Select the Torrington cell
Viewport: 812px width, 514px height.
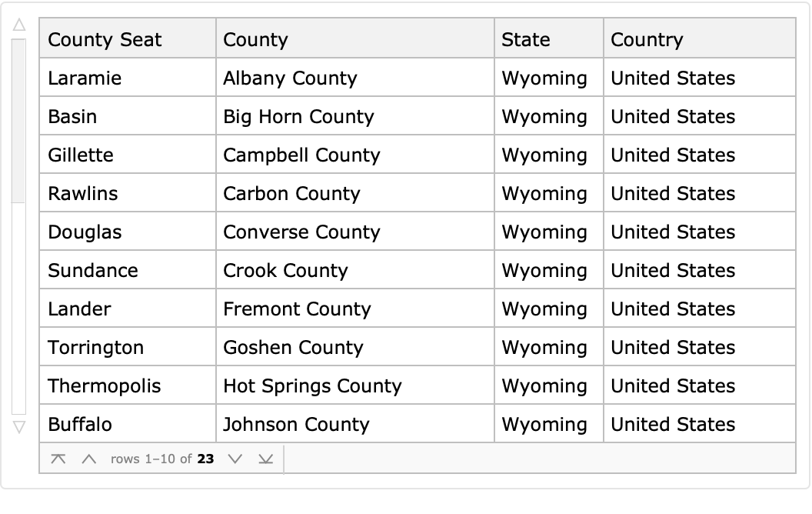tap(96, 348)
